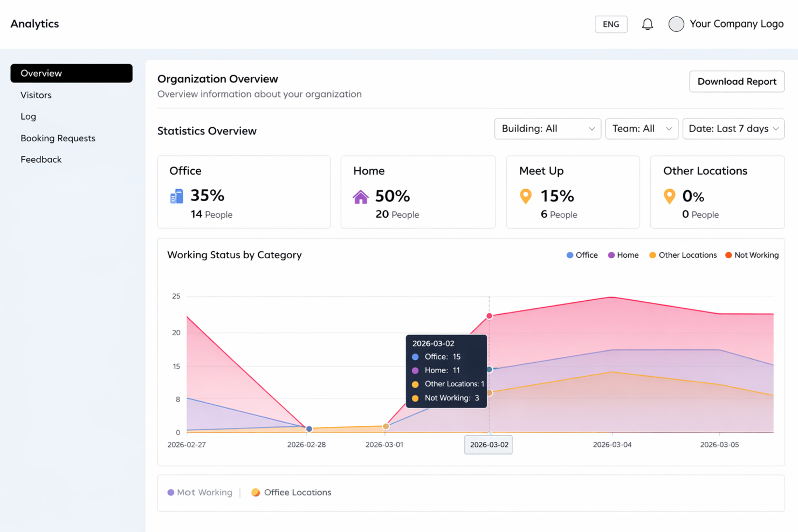The image size is (798, 532).
Task: Click the notification bell icon
Action: [x=648, y=24]
